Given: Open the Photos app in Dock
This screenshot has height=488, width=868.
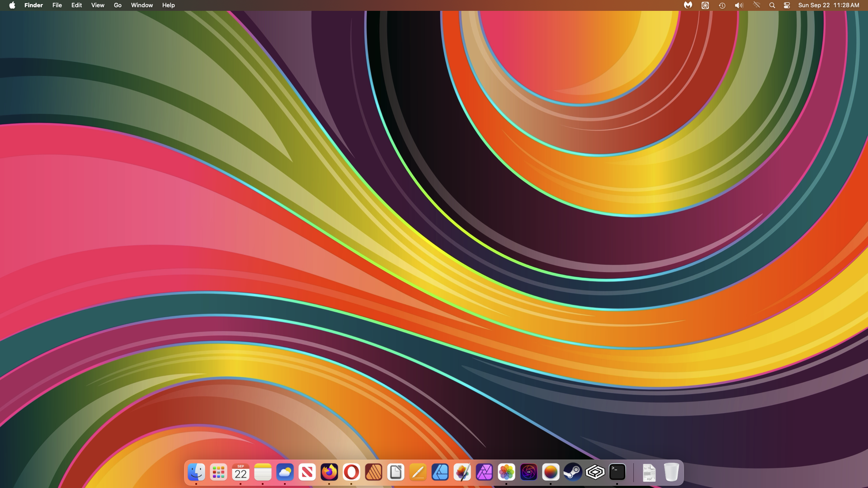Looking at the screenshot, I should pyautogui.click(x=506, y=472).
